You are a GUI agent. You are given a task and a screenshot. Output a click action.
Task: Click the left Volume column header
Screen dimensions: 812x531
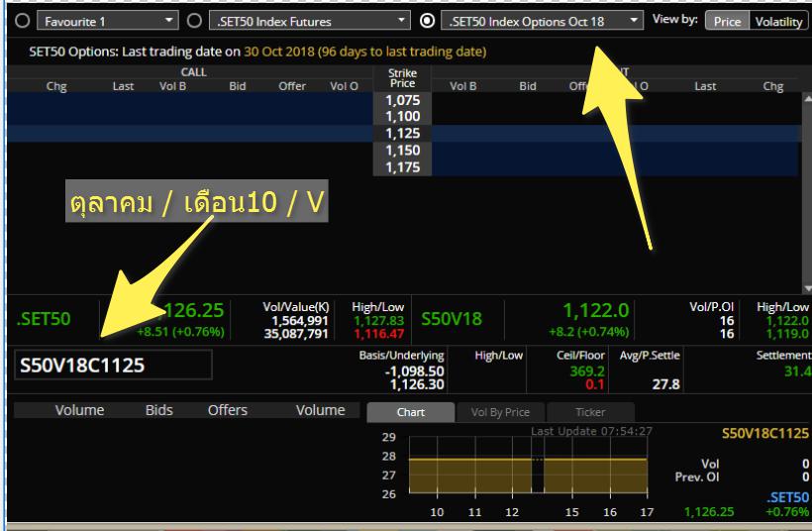click(x=80, y=410)
